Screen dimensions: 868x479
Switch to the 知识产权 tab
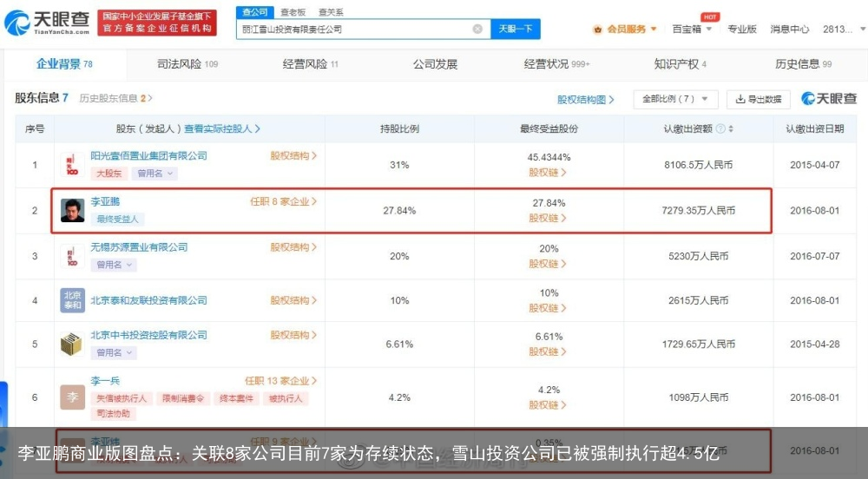click(681, 64)
